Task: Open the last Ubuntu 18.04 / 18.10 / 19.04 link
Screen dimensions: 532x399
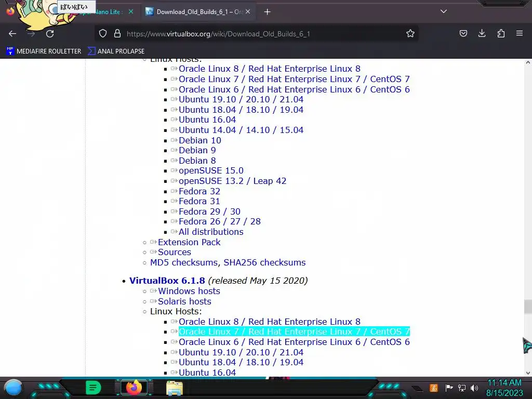Action: pos(241,362)
